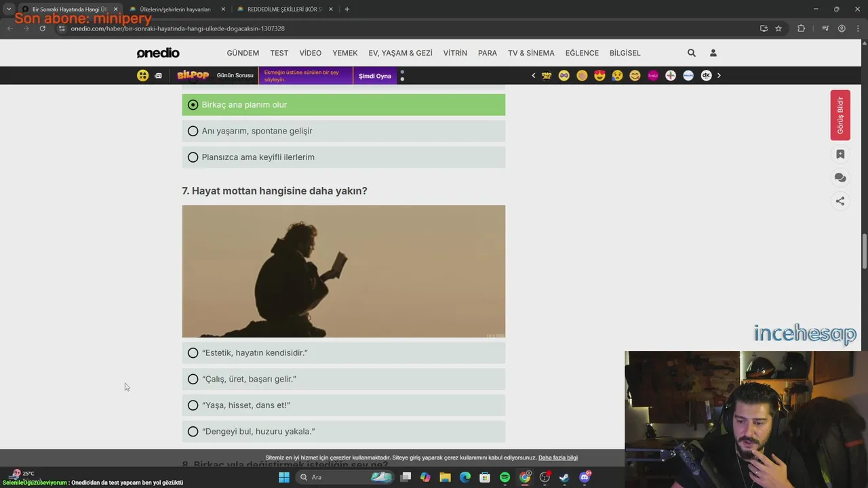868x488 pixels.
Task: Open the user profile icon in header
Action: tap(713, 53)
